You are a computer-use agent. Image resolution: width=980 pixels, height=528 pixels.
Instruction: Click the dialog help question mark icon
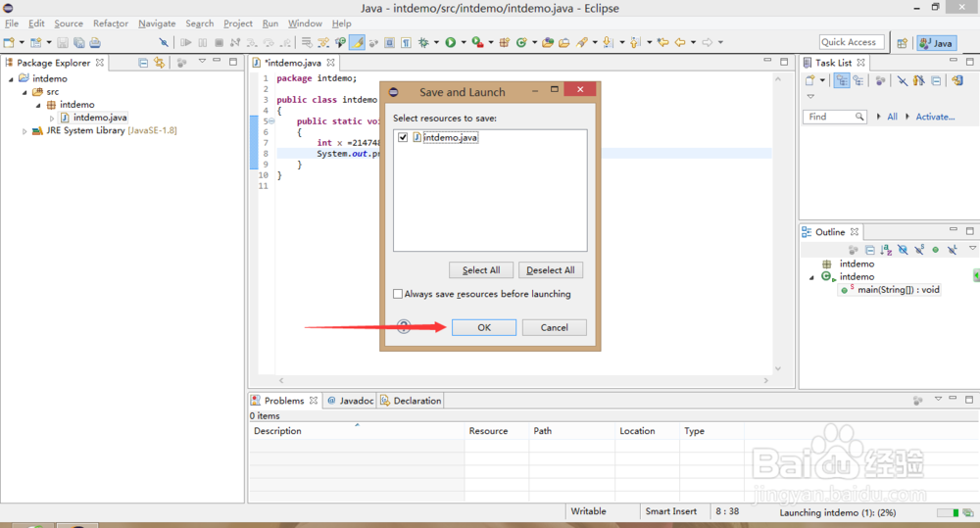click(x=404, y=326)
